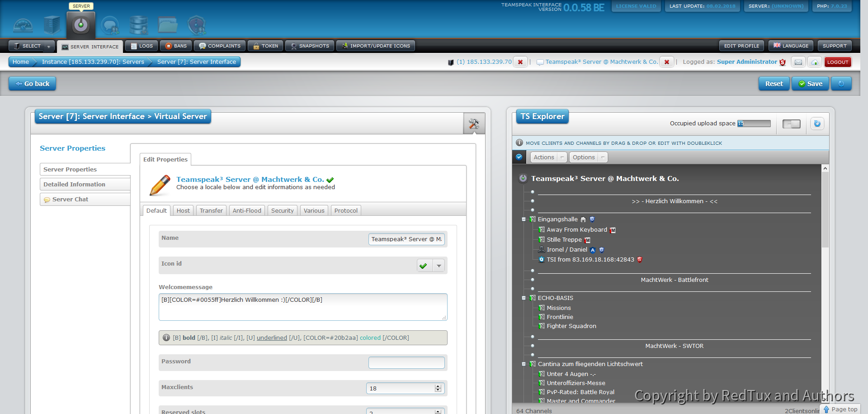This screenshot has width=868, height=414.
Task: Toggle the TS Explorer switch
Action: coord(791,124)
